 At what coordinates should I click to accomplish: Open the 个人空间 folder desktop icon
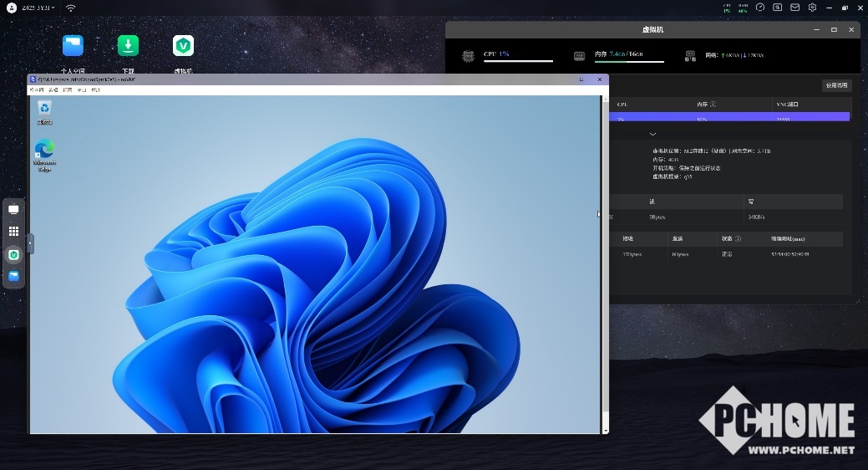click(73, 46)
